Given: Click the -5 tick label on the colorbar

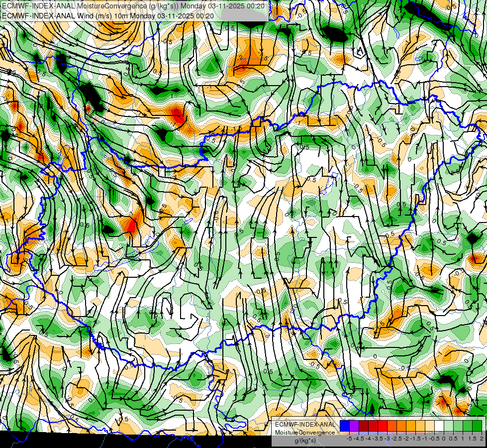Looking at the screenshot, I should point(349,439).
